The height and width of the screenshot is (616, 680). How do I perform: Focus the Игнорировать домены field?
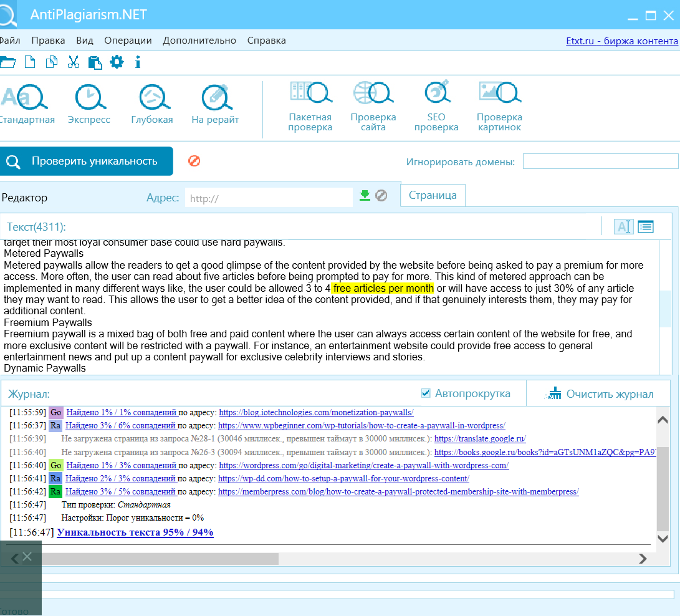tap(601, 161)
